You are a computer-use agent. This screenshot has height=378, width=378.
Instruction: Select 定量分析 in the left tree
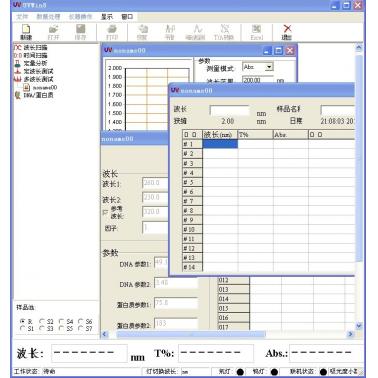click(x=35, y=63)
